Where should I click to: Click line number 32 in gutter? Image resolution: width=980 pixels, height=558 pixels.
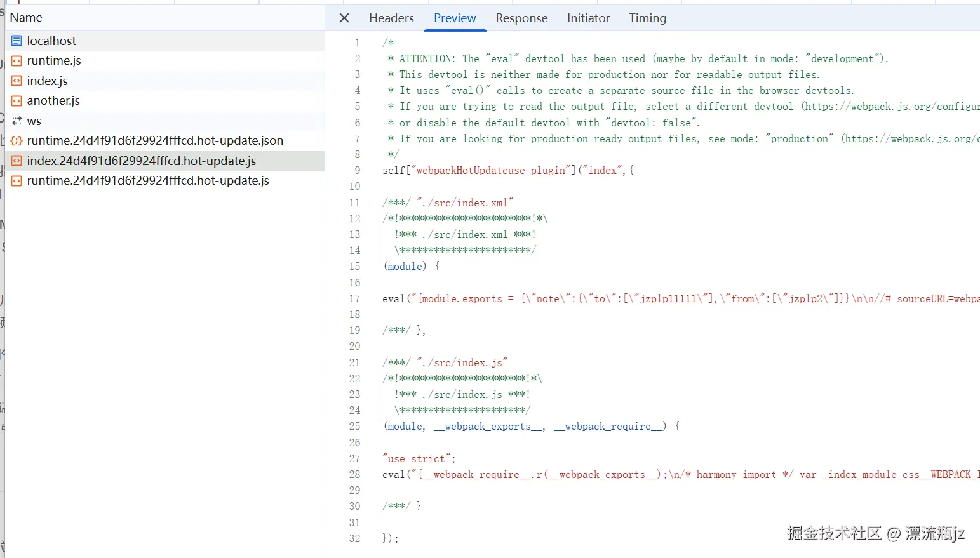coord(355,538)
